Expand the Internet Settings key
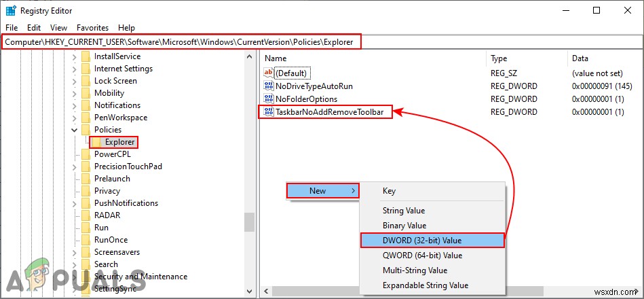Image resolution: width=644 pixels, height=299 pixels. pos(74,69)
